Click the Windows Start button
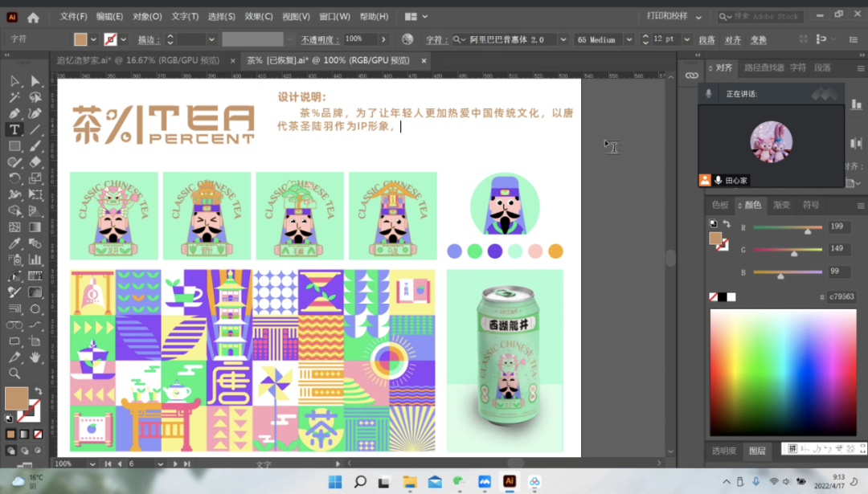The image size is (868, 494). pyautogui.click(x=335, y=481)
